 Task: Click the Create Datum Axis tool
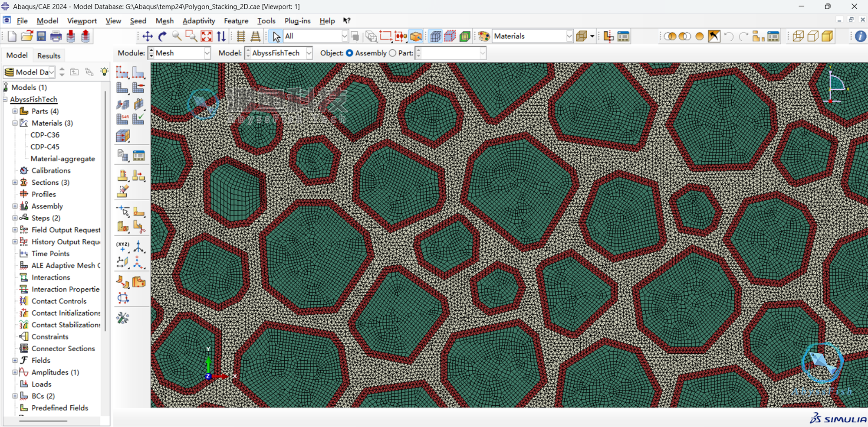point(138,247)
